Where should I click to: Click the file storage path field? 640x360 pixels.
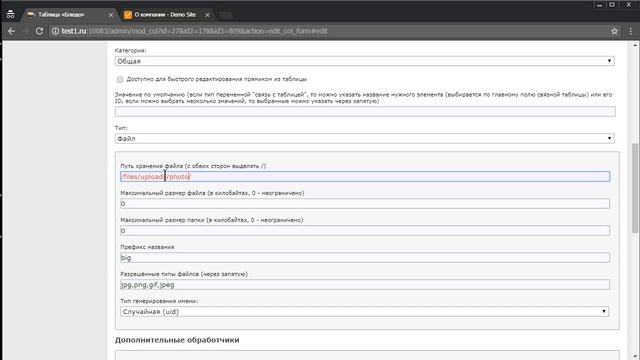point(365,177)
